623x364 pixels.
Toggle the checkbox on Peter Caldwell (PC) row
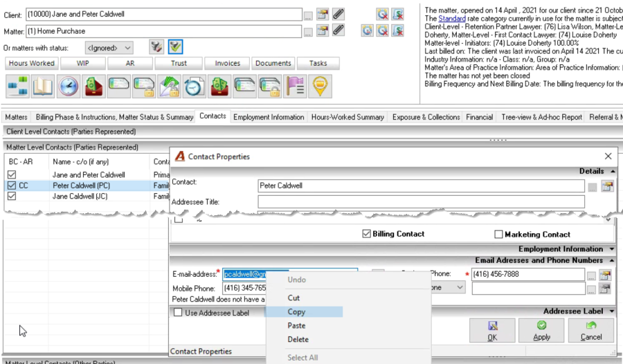click(x=12, y=185)
